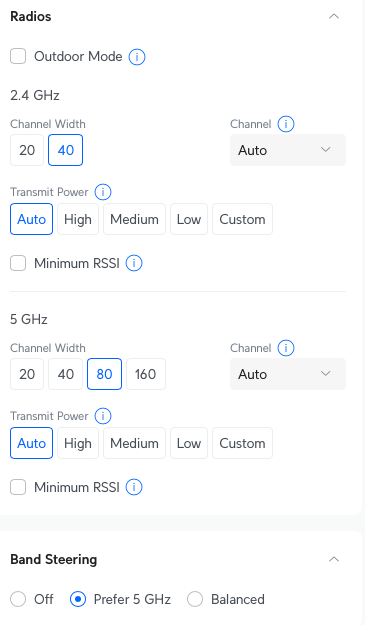Viewport: 365px width, 625px height.
Task: Open the Outdoor Mode info icon
Action: pos(137,57)
